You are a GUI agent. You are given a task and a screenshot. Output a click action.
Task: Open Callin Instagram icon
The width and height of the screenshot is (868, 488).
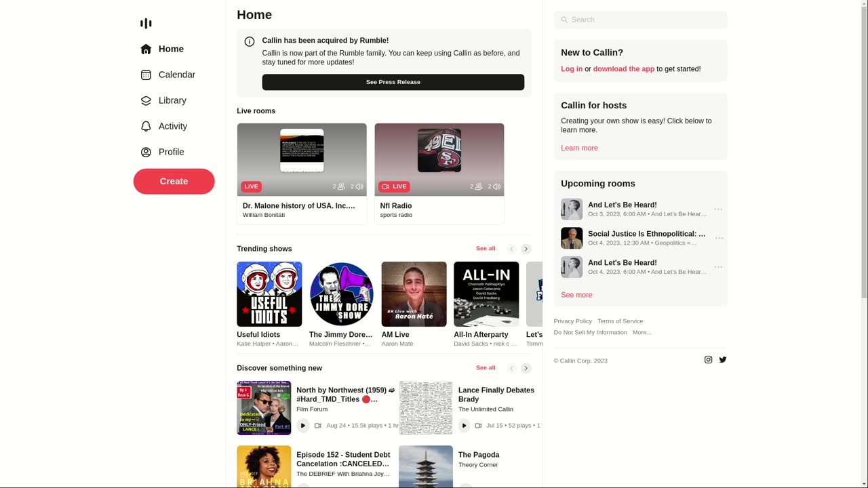708,360
